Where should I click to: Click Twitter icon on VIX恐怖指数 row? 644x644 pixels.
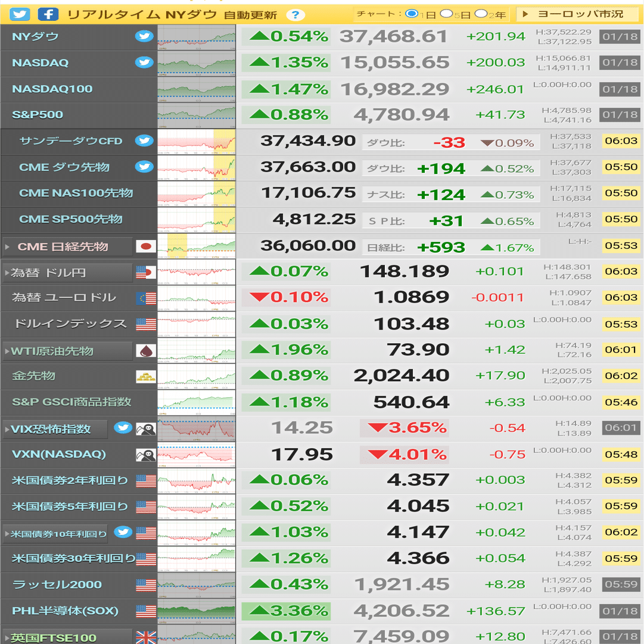[123, 428]
